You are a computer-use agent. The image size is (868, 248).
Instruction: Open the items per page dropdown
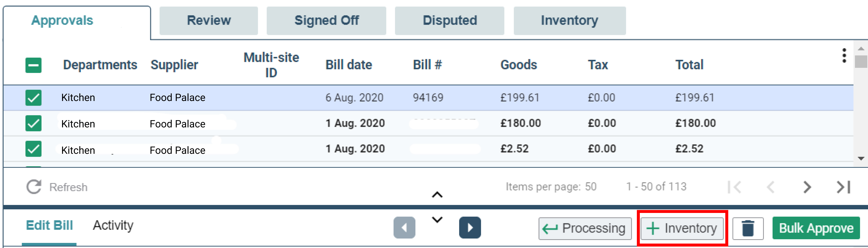pos(590,187)
